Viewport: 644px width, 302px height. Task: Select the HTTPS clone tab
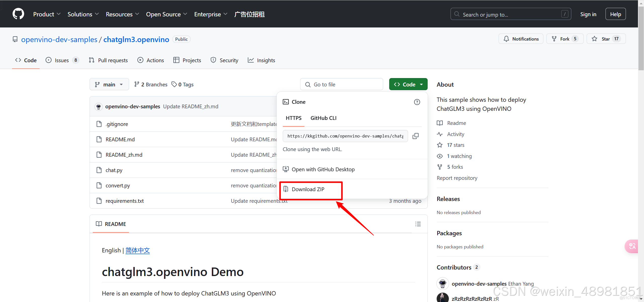pos(294,118)
